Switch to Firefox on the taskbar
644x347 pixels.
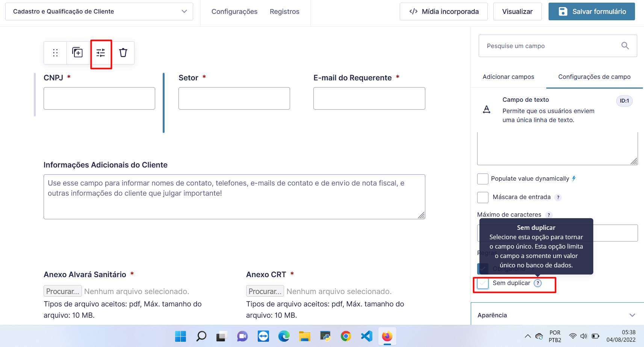[387, 336]
